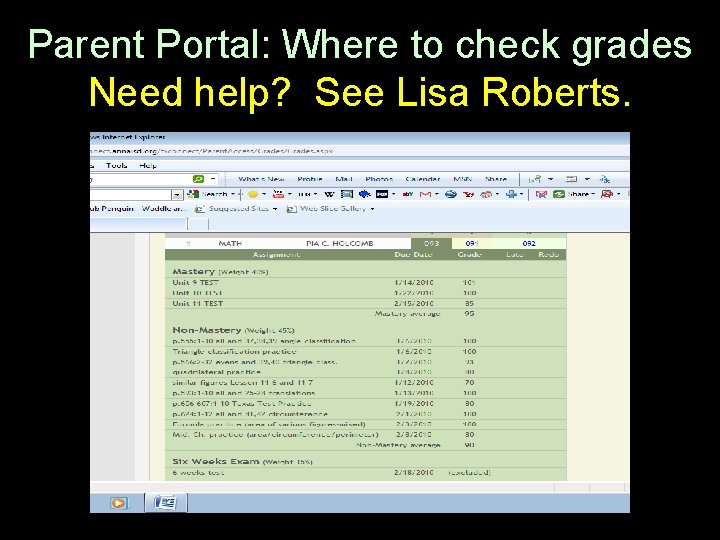Open Calendar in the MSN toolbar
The image size is (720, 540).
tap(422, 179)
